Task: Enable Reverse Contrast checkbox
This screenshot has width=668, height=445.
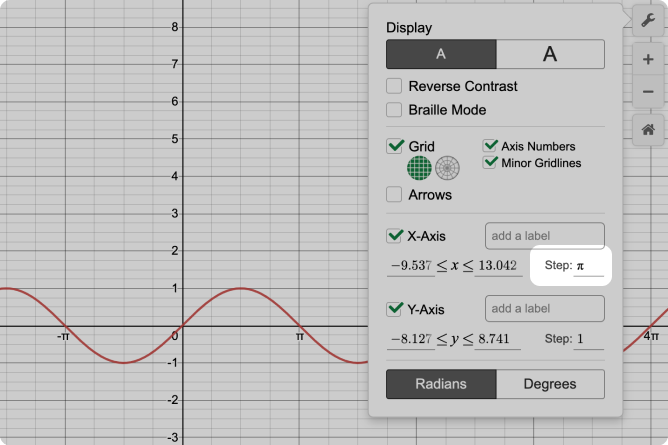Action: click(x=395, y=87)
